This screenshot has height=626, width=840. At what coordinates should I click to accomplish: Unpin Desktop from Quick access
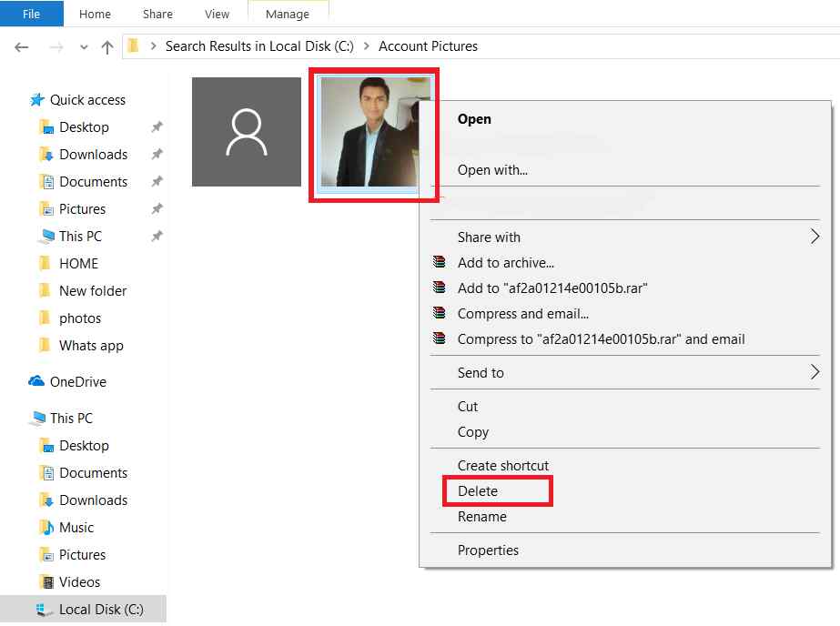click(x=156, y=127)
